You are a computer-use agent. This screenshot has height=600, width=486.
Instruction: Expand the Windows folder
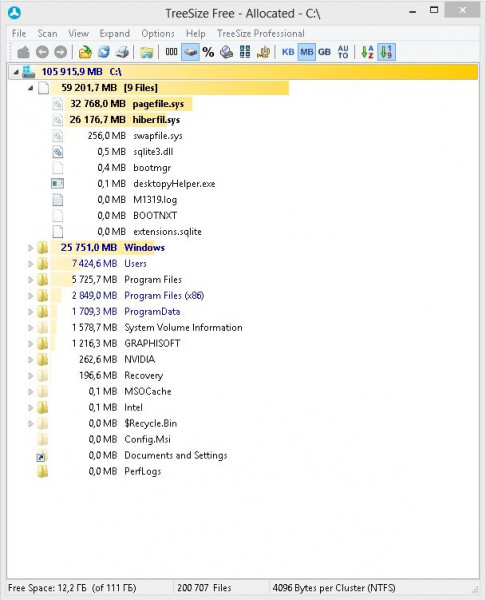click(31, 248)
